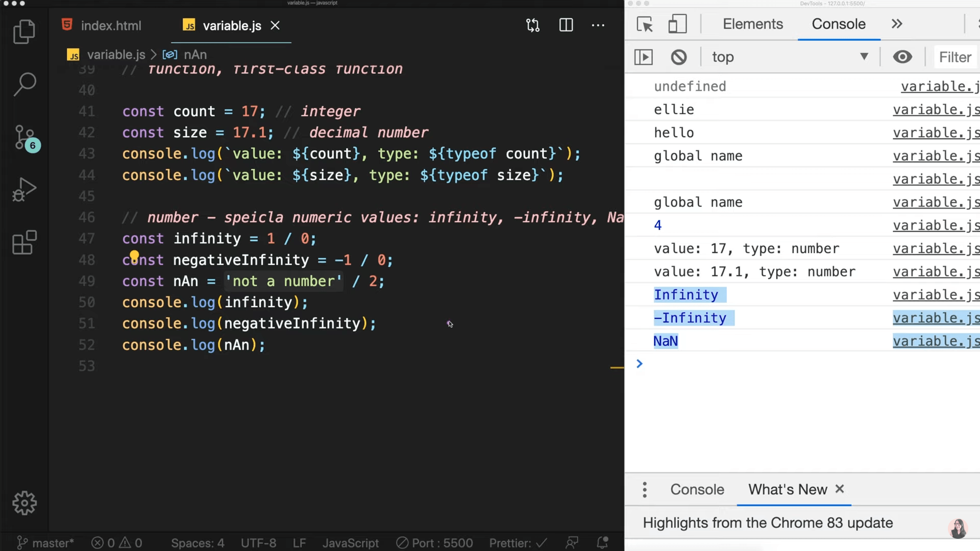Click Port : 5500 status bar button
This screenshot has height=551, width=980.
point(435,543)
